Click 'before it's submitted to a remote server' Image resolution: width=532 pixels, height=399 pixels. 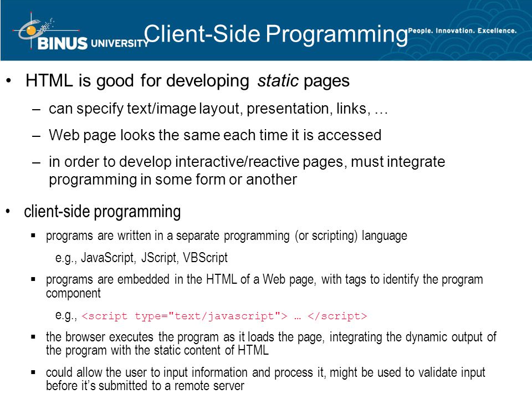click(x=145, y=386)
